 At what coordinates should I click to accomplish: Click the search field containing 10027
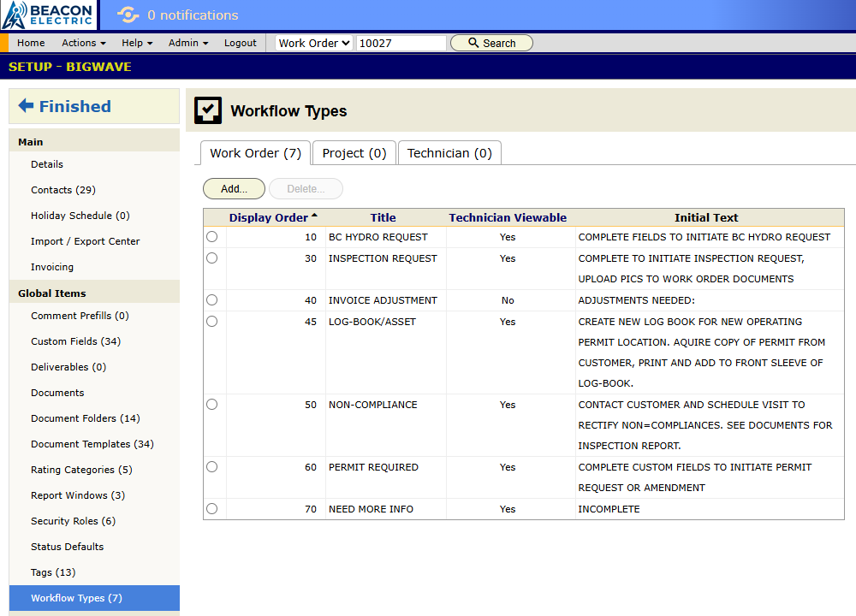(401, 43)
